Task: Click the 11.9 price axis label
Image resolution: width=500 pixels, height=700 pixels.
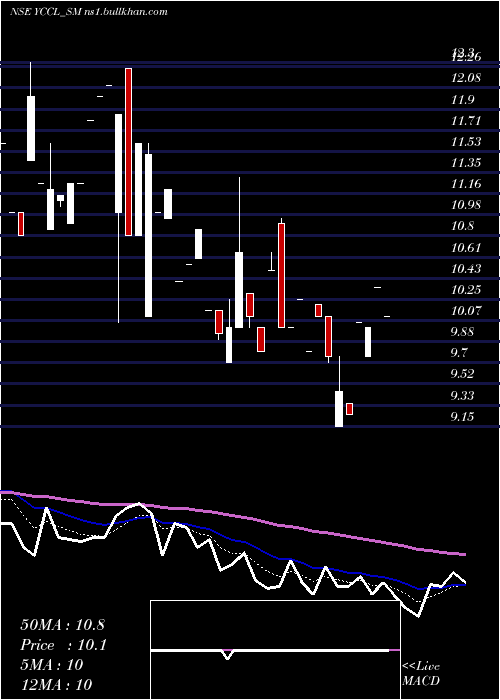Action: point(462,100)
